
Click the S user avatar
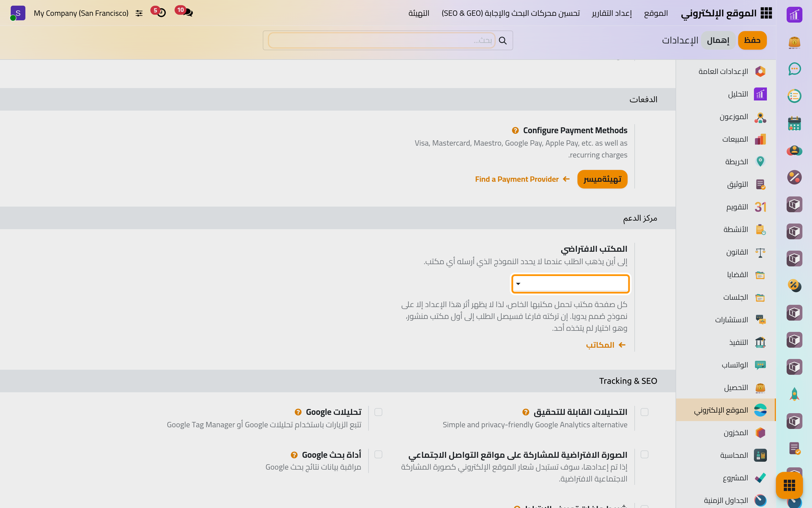(x=18, y=13)
